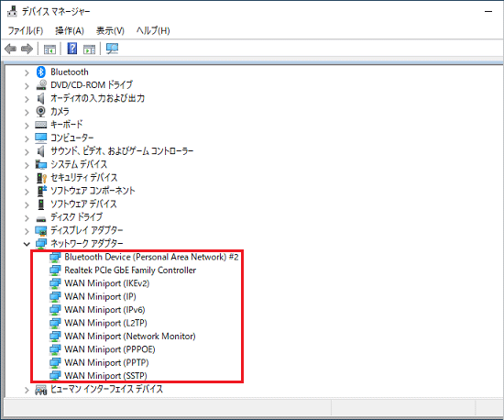Image resolution: width=504 pixels, height=420 pixels.
Task: Expand the Bluetooth category
Action: [x=27, y=73]
